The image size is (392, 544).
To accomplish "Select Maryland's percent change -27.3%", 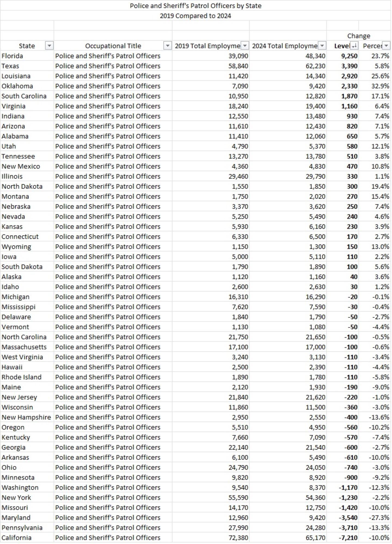I will tap(380, 517).
